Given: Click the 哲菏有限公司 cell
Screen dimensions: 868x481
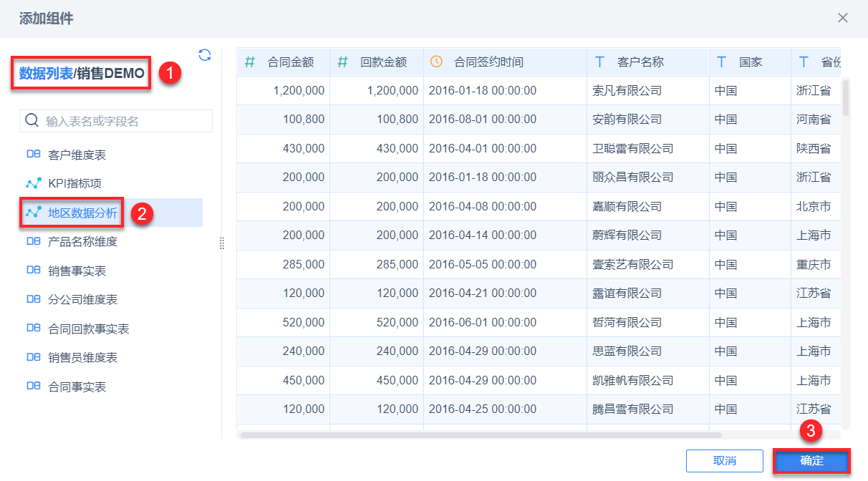Looking at the screenshot, I should tap(648, 323).
